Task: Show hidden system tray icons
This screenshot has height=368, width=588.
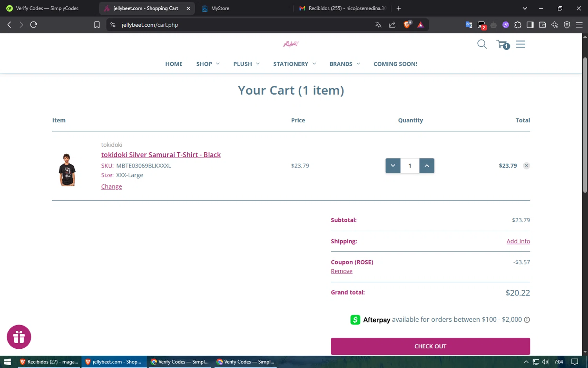Action: coord(526,362)
